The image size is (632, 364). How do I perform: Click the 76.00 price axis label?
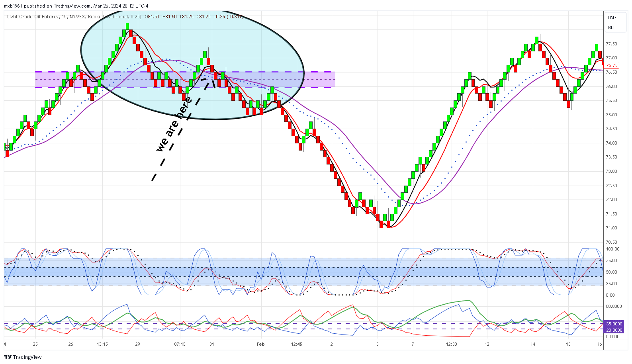point(611,86)
